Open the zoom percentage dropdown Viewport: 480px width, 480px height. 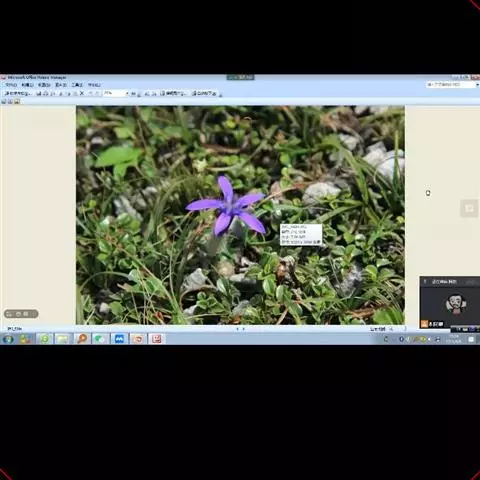coord(127,94)
